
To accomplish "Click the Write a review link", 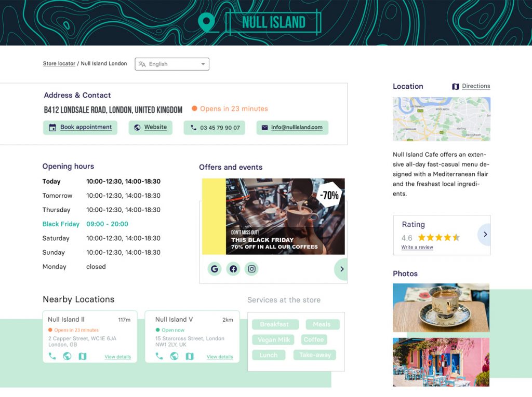I will pos(417,248).
